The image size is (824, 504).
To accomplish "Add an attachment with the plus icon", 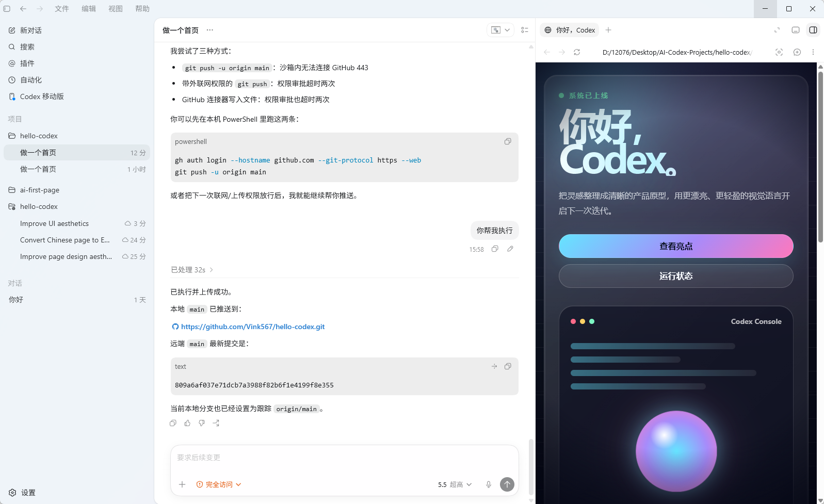I will coord(182,484).
